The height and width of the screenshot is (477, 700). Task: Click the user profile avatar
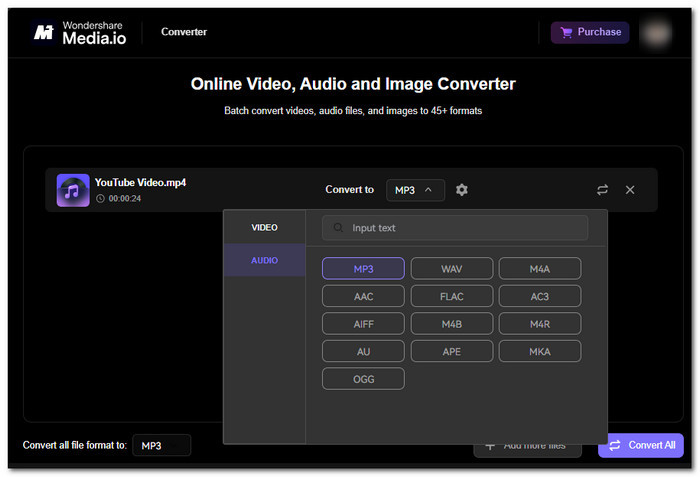tap(657, 32)
